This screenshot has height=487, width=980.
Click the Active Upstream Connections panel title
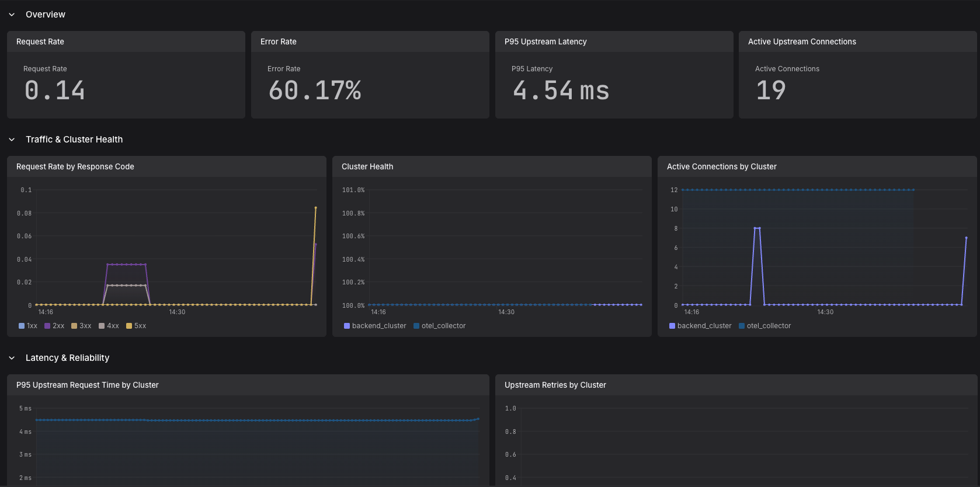[x=802, y=41]
